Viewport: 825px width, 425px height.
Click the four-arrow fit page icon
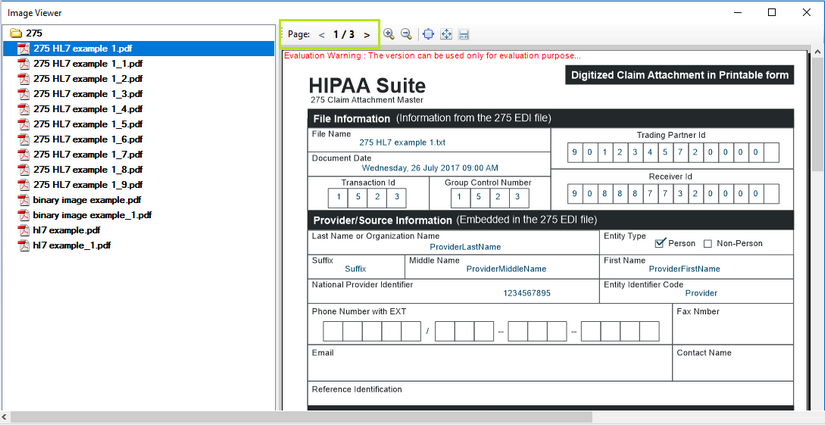click(x=446, y=34)
